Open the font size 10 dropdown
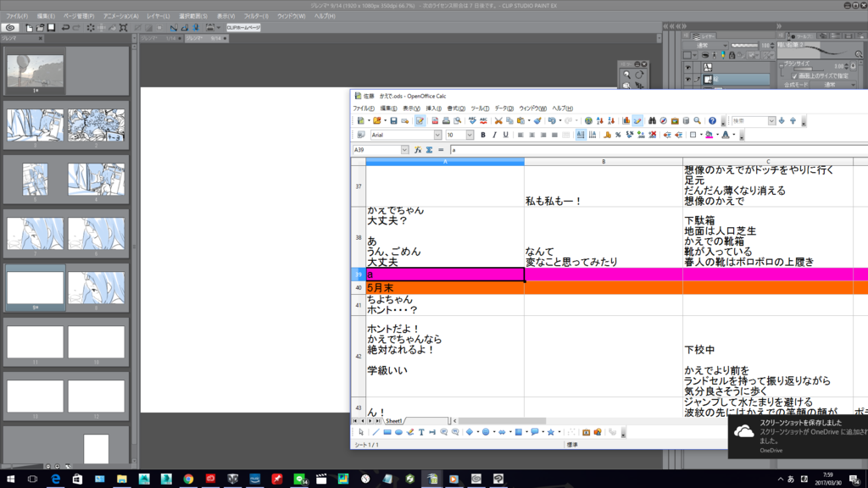 click(470, 135)
